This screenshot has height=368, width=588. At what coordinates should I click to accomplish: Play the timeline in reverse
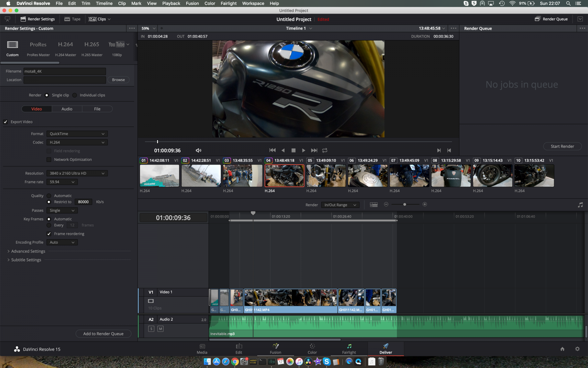click(283, 150)
